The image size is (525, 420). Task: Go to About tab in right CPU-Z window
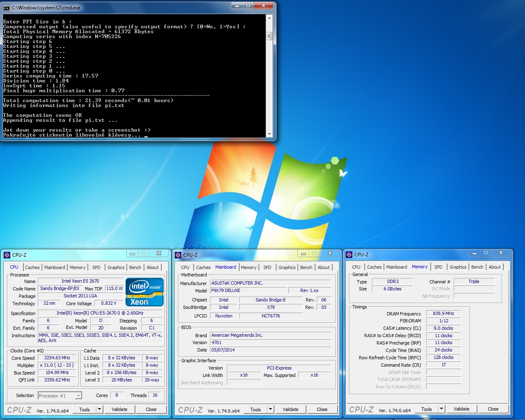pyautogui.click(x=495, y=267)
